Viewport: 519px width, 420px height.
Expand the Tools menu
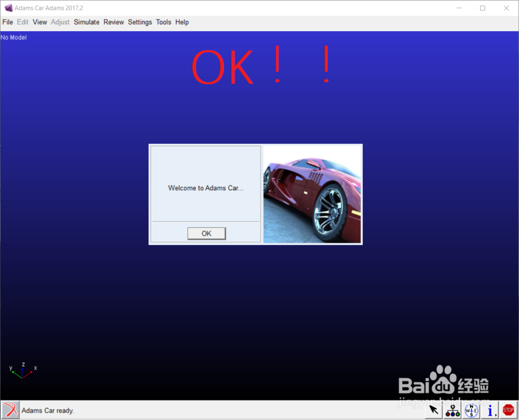[163, 22]
